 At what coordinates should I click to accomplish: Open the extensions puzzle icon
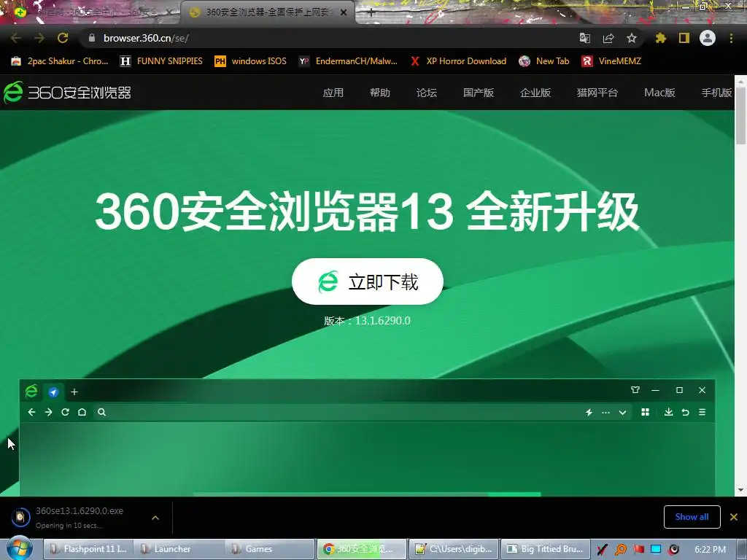pos(661,38)
